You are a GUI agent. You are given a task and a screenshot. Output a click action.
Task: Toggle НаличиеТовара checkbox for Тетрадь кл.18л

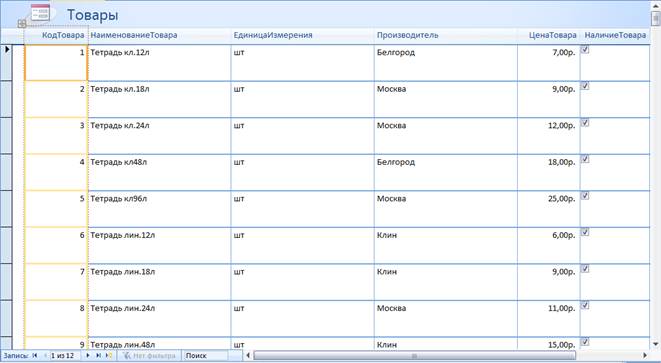pos(585,86)
